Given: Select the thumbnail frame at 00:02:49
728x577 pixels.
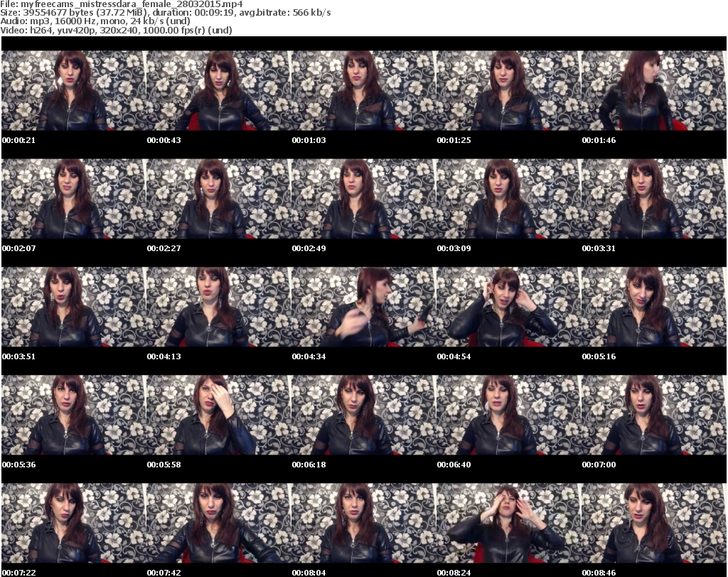Looking at the screenshot, I should pos(363,198).
